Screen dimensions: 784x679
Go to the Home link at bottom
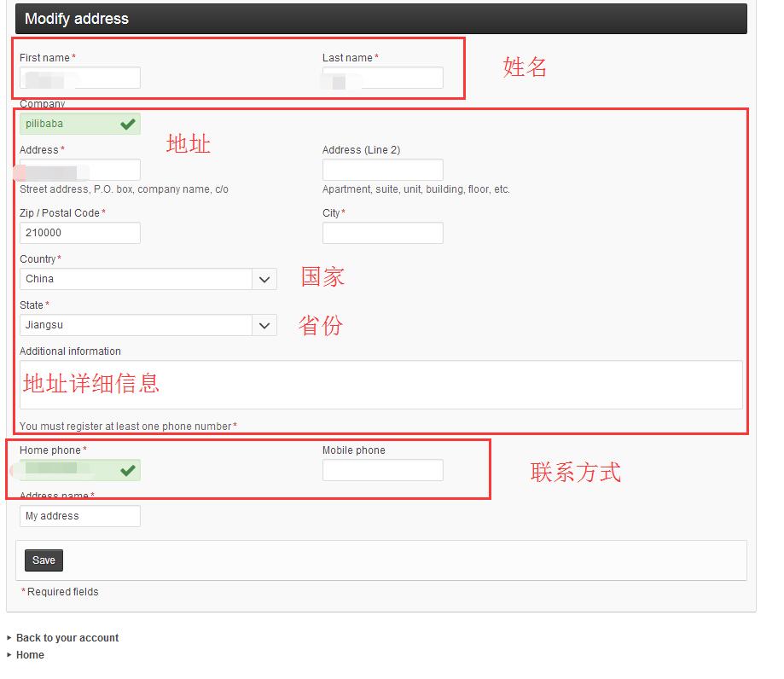pos(30,655)
